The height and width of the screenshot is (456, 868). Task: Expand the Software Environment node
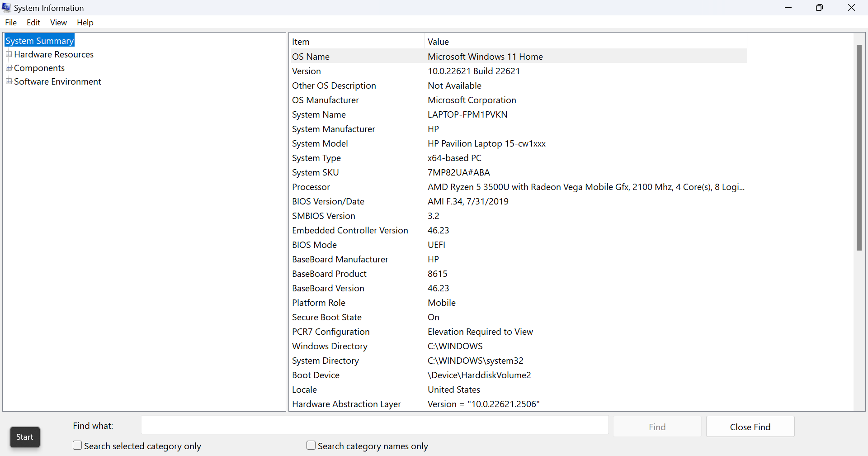click(x=9, y=81)
